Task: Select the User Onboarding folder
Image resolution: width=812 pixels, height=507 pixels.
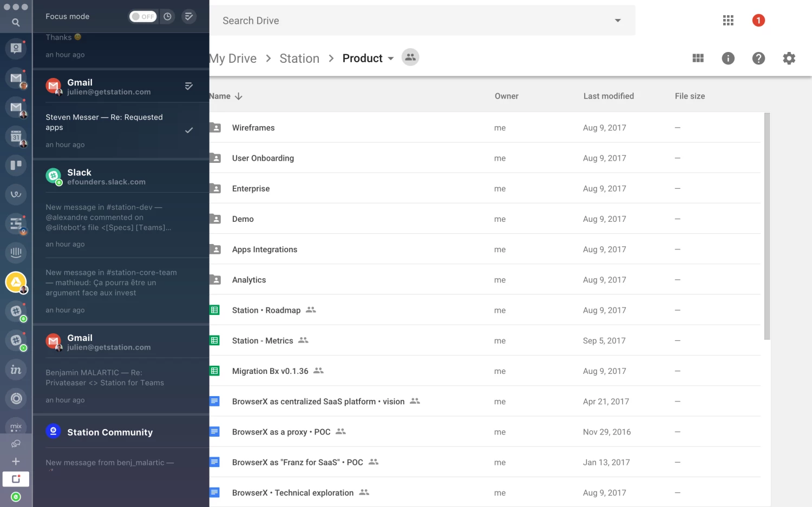Action: tap(485, 158)
